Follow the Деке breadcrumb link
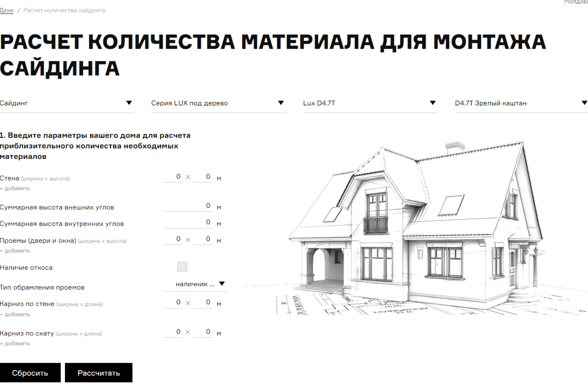The width and height of the screenshot is (588, 384). 6,10
